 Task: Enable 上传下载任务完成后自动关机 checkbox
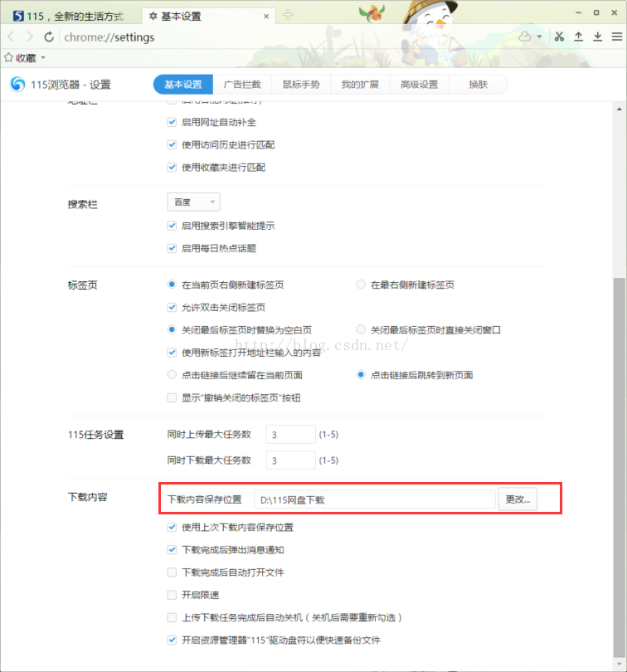coord(172,617)
